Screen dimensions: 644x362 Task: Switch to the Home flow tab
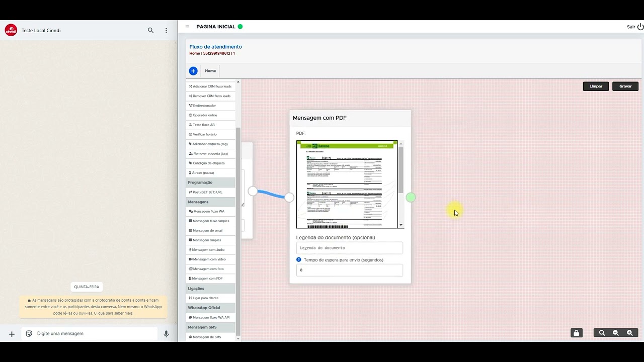coord(210,71)
